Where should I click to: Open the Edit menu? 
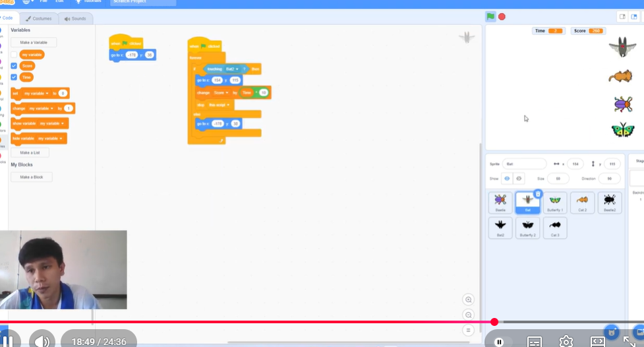(59, 1)
